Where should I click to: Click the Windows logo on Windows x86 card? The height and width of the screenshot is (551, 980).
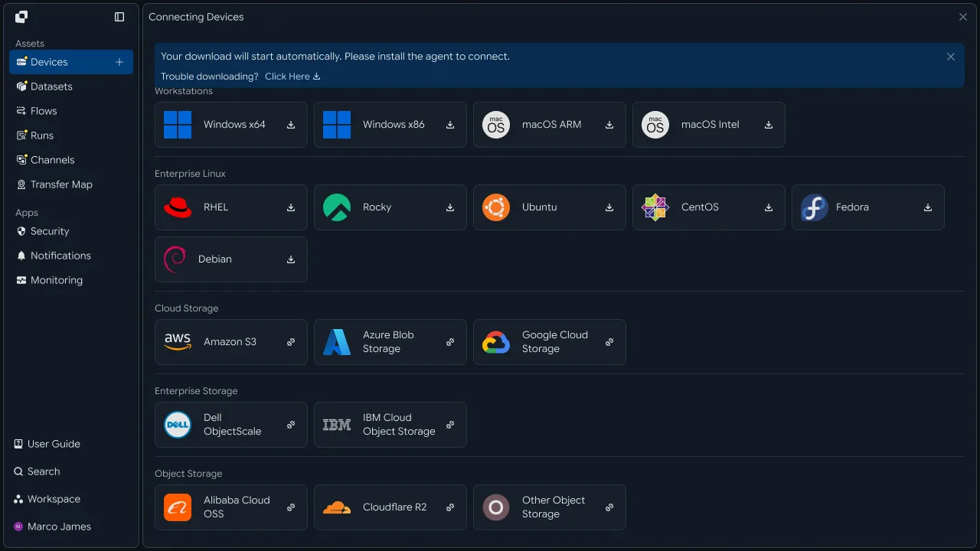click(x=337, y=125)
